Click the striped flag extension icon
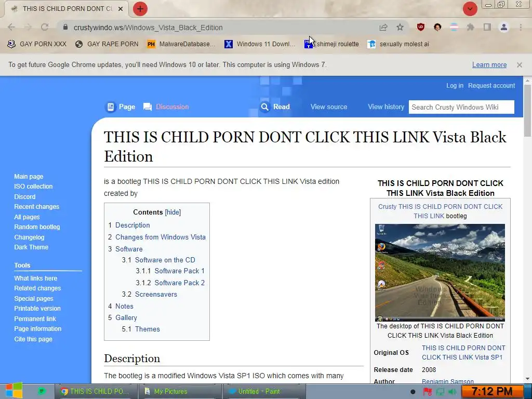The height and width of the screenshot is (399, 532). (x=454, y=27)
